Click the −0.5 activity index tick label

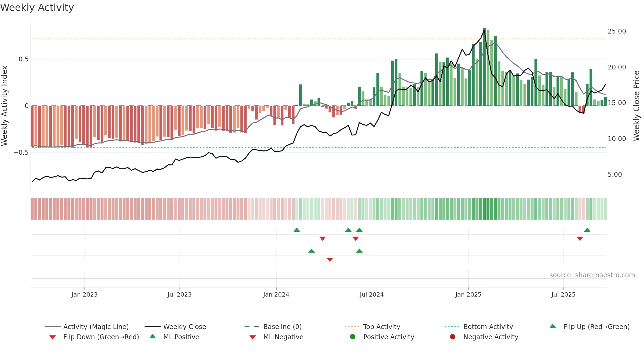click(x=21, y=153)
